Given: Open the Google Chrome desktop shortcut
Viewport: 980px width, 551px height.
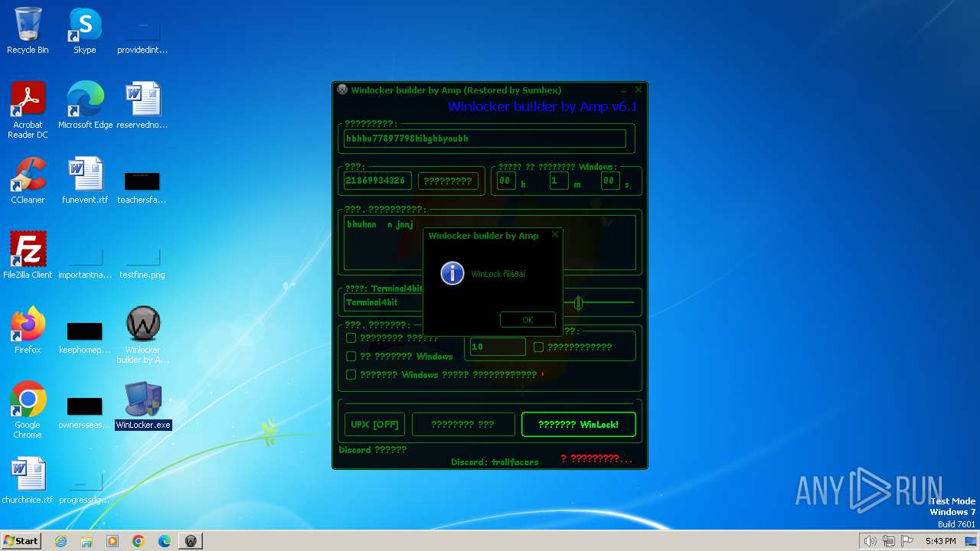Looking at the screenshot, I should click(x=28, y=410).
